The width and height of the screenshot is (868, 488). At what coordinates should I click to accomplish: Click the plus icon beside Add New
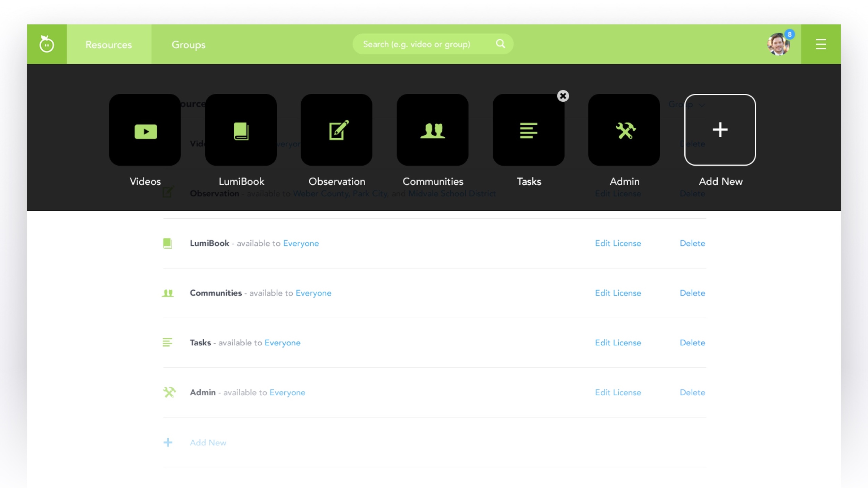point(168,443)
